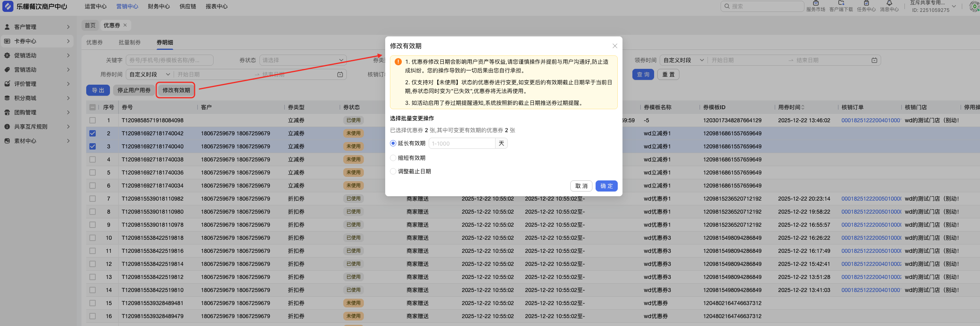This screenshot has width=980, height=326.
Task: Click the 用券时间 column sort icon
Action: coord(803,107)
